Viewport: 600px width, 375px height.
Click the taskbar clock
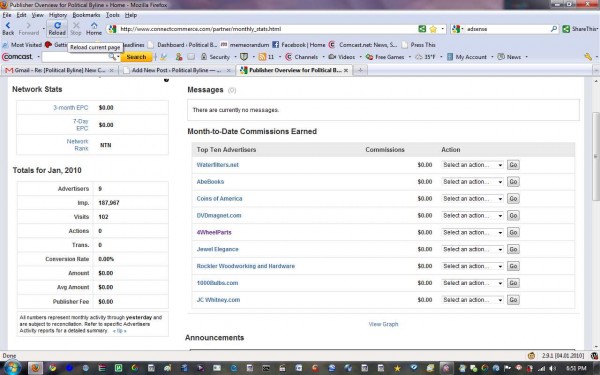click(576, 368)
